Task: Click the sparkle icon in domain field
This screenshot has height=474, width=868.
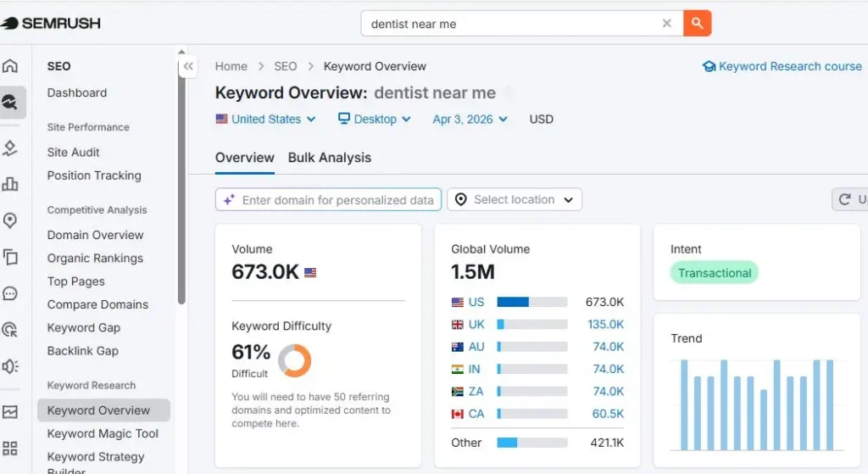Action: click(x=229, y=200)
